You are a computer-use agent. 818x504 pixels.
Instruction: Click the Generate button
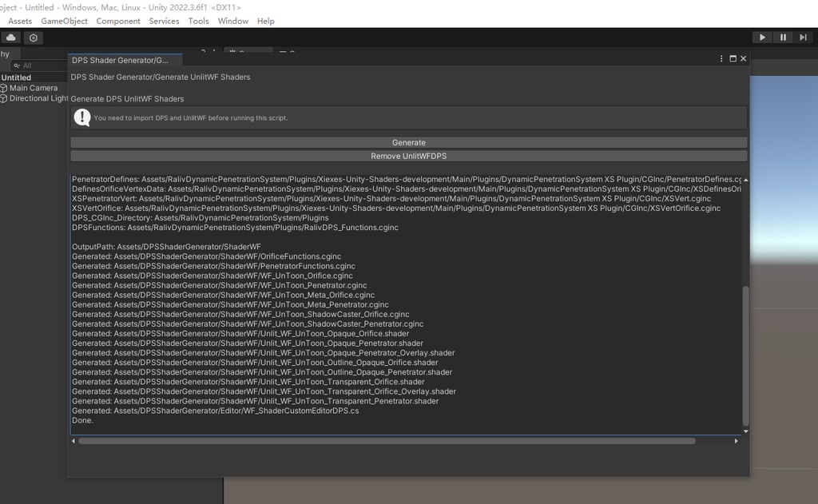click(x=408, y=142)
